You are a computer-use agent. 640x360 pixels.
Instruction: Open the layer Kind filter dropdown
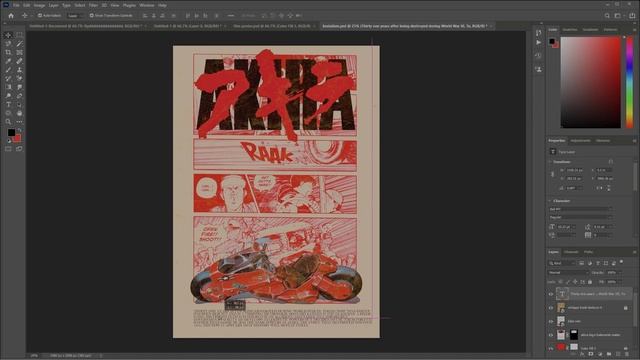562,263
